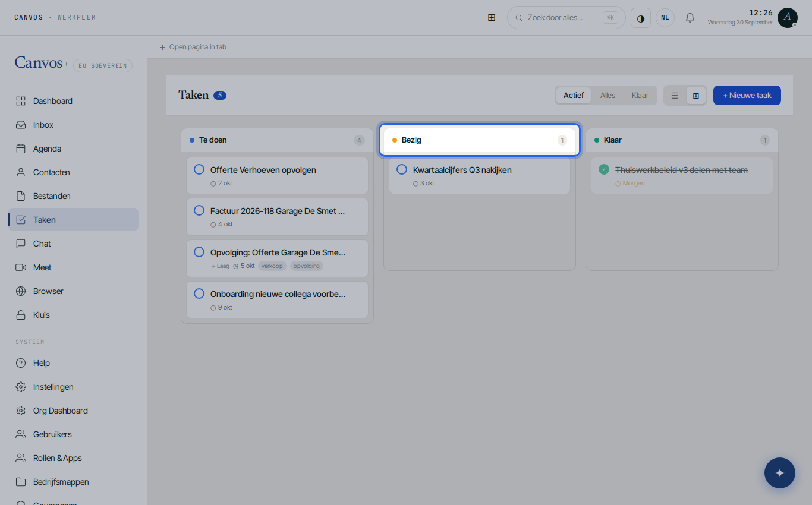The height and width of the screenshot is (505, 812).
Task: Click the 'Bezig' column header
Action: click(x=480, y=140)
